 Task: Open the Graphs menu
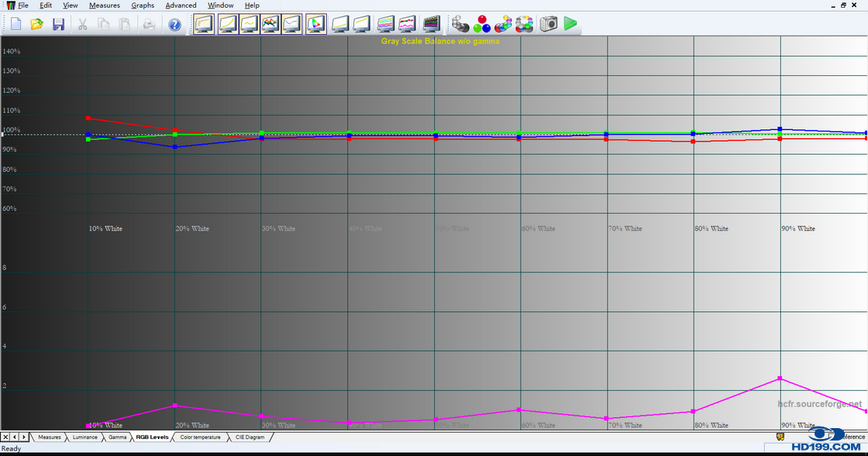click(143, 5)
